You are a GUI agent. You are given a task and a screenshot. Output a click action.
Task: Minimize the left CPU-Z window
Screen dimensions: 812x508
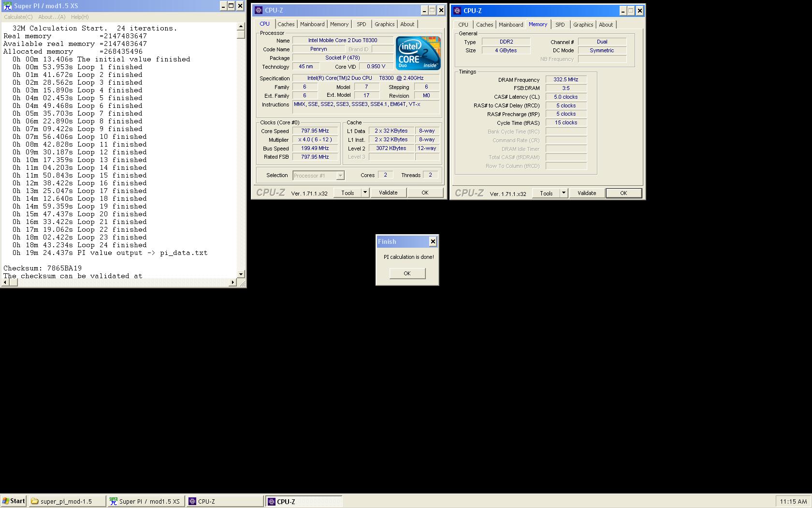(424, 10)
